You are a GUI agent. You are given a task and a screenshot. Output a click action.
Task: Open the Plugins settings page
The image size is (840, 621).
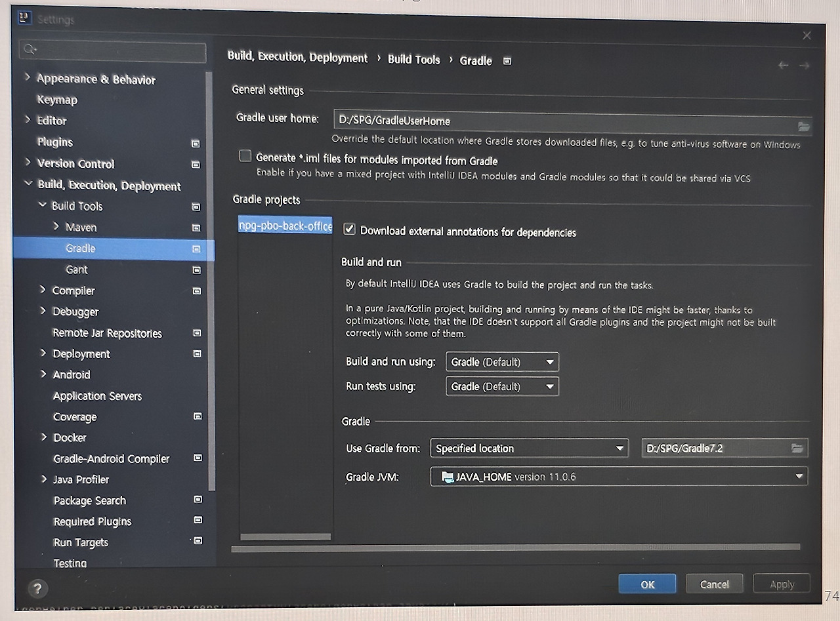[54, 142]
